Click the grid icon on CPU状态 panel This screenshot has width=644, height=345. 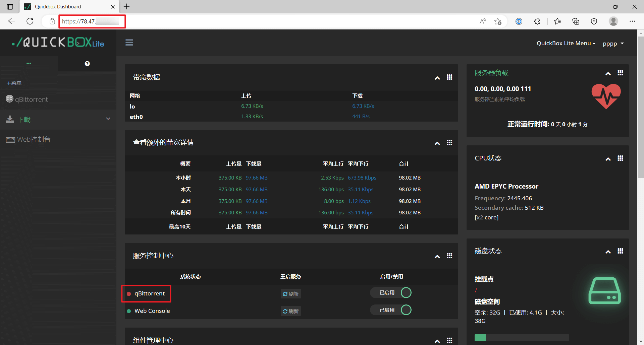click(620, 158)
